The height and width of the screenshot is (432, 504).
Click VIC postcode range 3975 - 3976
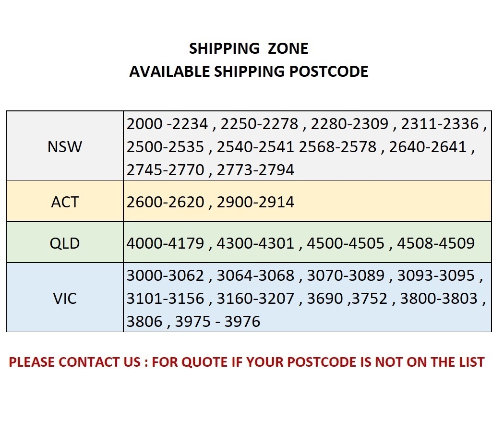(217, 321)
